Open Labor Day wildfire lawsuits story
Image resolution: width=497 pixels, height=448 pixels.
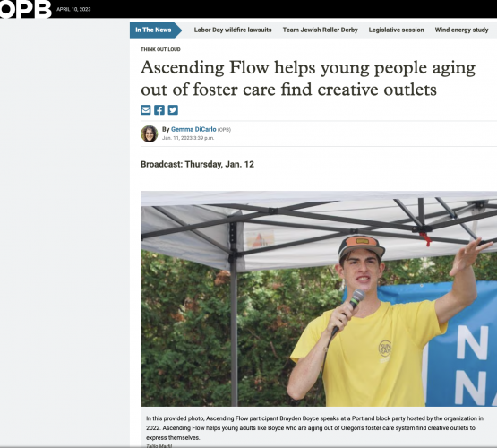(x=233, y=30)
